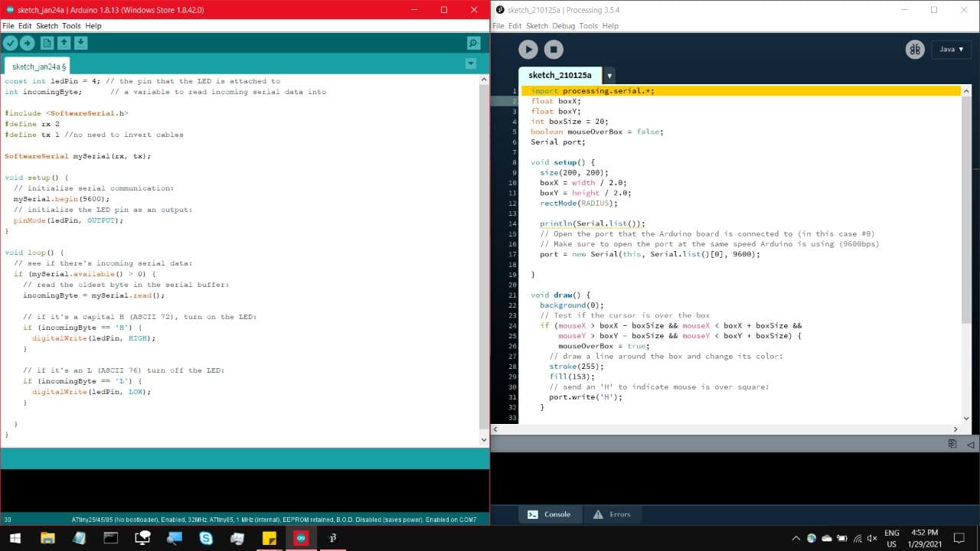Open File Explorer from taskbar
The width and height of the screenshot is (980, 551).
[47, 538]
